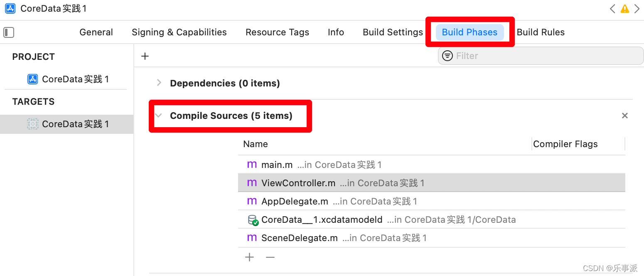Click the Xcode project icon beside the title
This screenshot has height=276, width=644.
tap(10, 8)
